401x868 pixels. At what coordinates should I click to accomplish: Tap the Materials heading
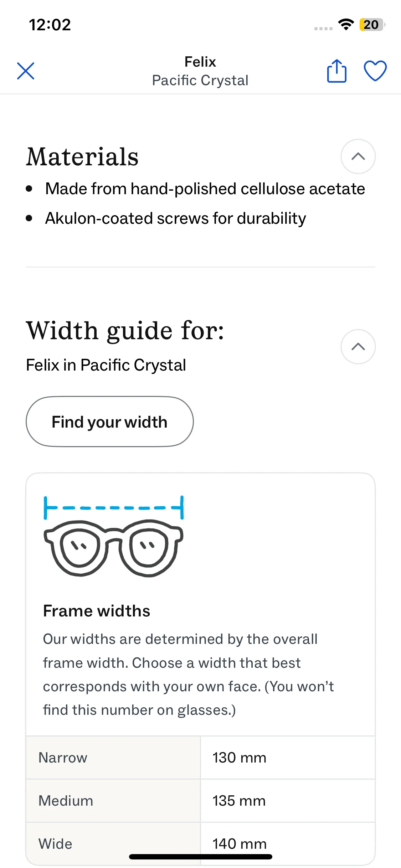point(82,157)
